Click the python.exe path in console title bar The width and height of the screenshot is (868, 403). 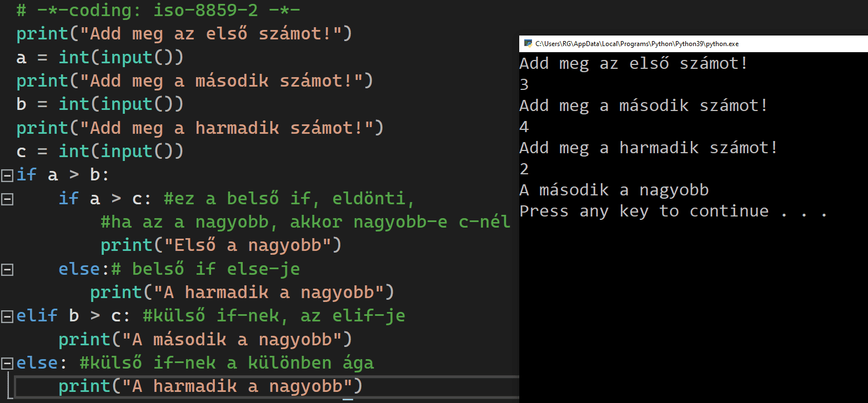coord(636,44)
